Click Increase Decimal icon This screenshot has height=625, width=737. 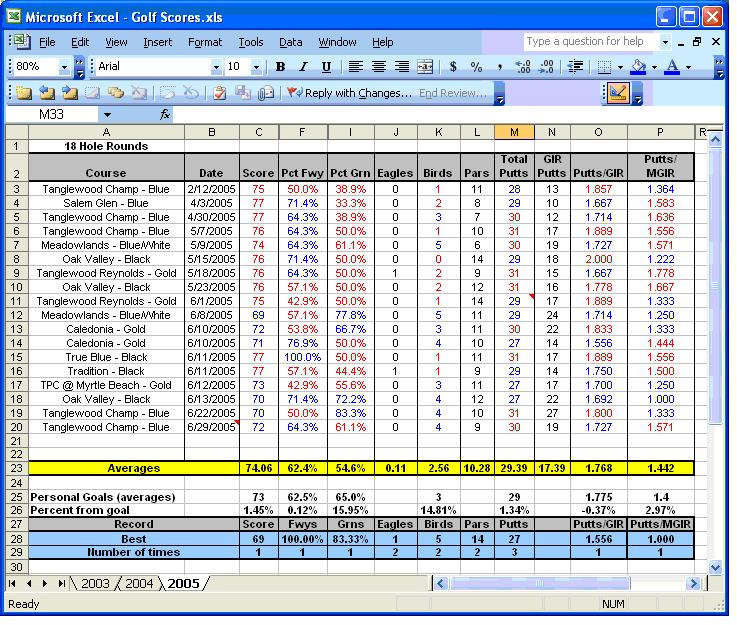point(522,67)
